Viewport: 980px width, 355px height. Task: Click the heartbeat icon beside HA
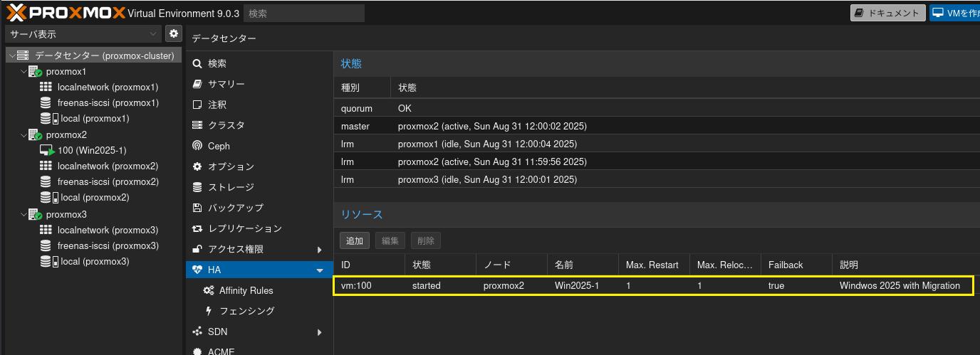click(x=197, y=270)
